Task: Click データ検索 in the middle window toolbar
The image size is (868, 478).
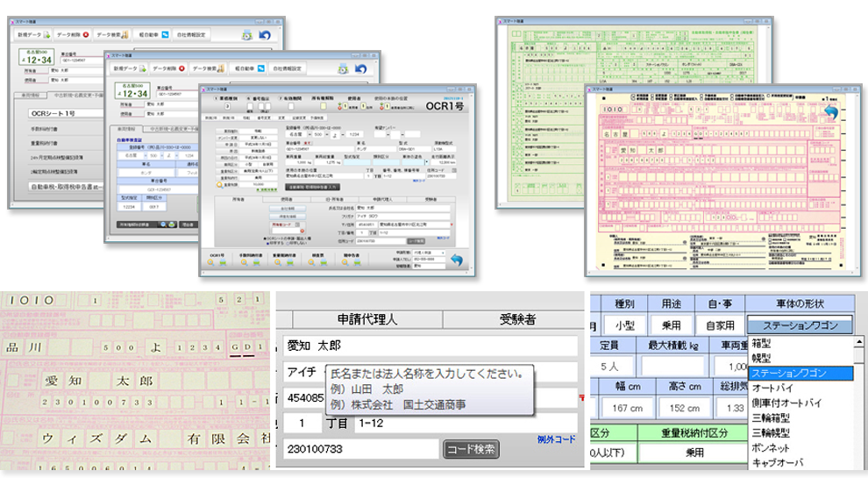Action: pyautogui.click(x=208, y=68)
